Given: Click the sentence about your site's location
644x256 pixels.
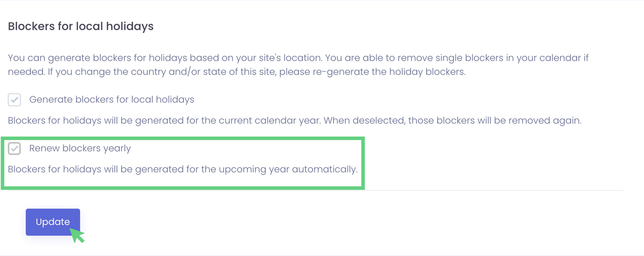Looking at the screenshot, I should click(x=165, y=58).
